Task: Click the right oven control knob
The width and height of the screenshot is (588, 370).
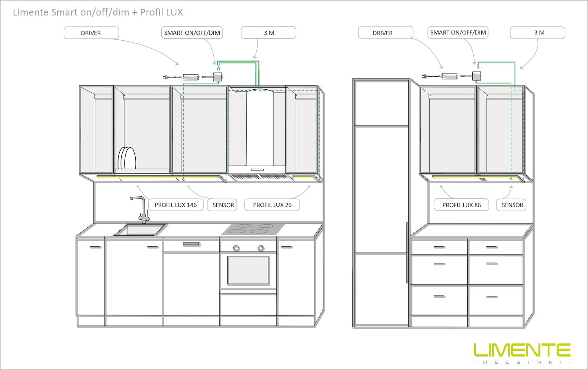Action: pyautogui.click(x=261, y=248)
